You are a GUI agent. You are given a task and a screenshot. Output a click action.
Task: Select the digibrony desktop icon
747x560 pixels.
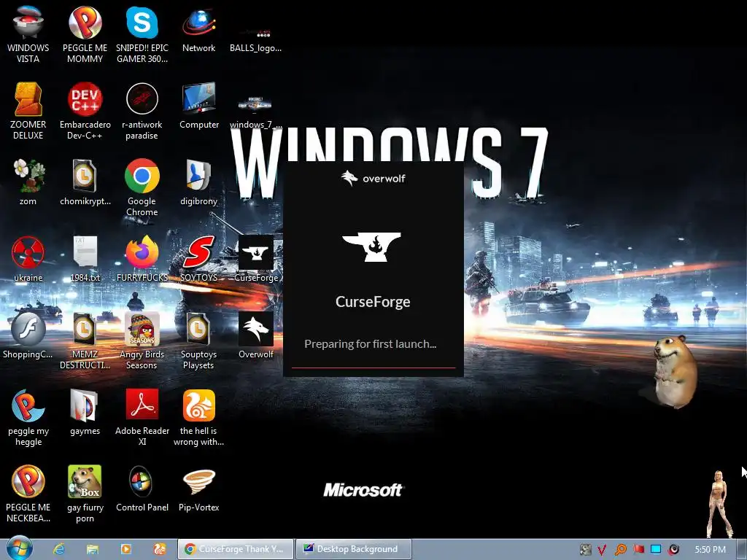tap(198, 182)
